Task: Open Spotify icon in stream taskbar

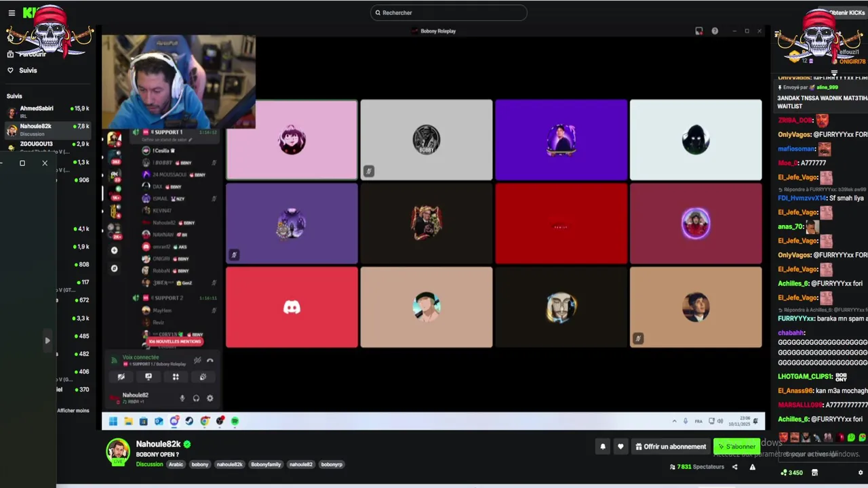Action: tap(235, 422)
